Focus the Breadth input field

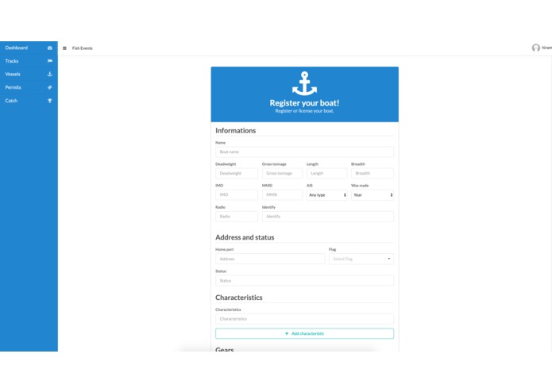click(373, 173)
